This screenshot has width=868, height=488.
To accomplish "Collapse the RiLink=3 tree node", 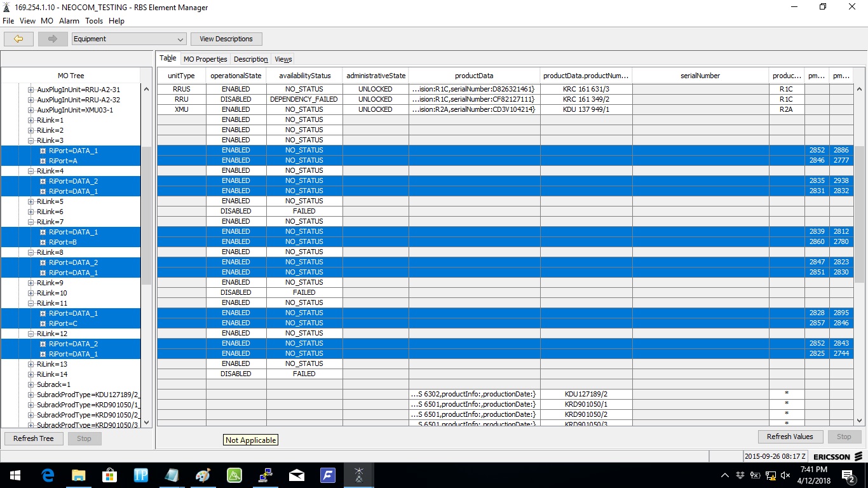I will (x=31, y=140).
